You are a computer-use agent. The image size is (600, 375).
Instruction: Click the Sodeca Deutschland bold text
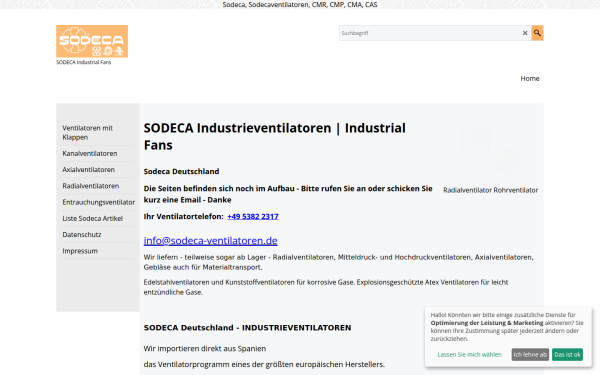(x=181, y=171)
